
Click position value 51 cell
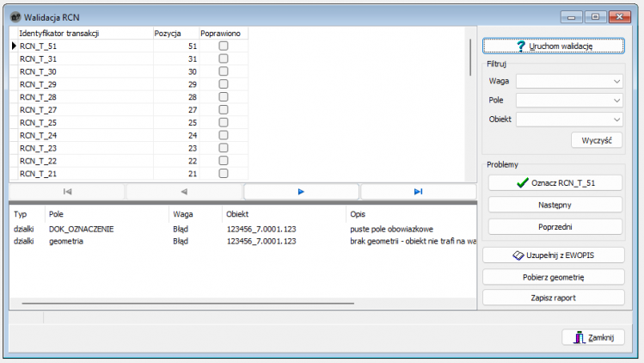(176, 46)
